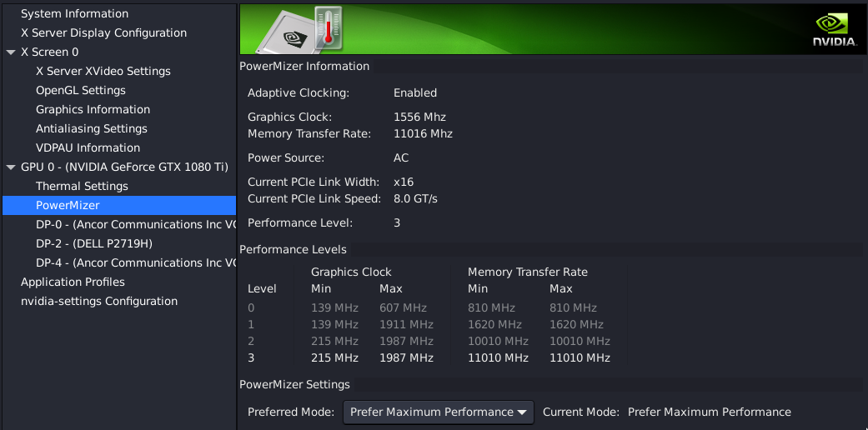The height and width of the screenshot is (430, 868).
Task: Go to nvidia-settings Configuration
Action: [x=99, y=302]
